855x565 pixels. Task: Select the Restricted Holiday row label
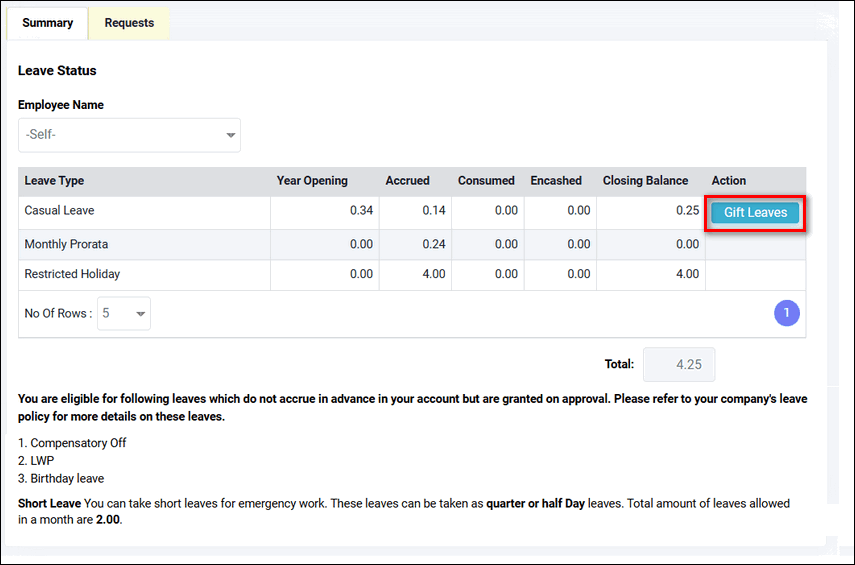[72, 274]
